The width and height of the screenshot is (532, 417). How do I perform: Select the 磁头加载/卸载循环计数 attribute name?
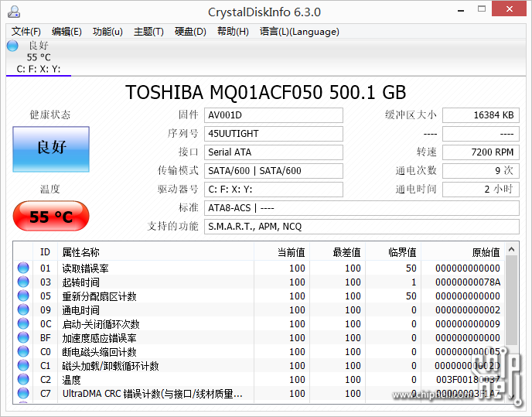tap(111, 366)
